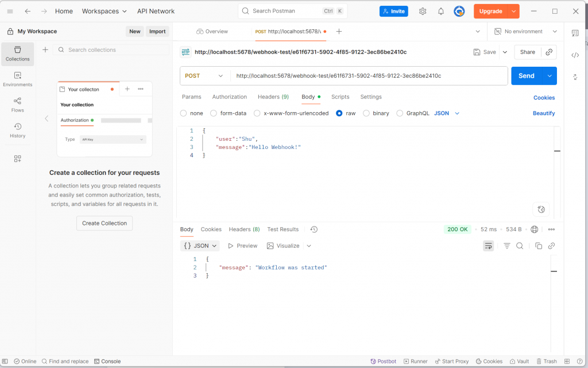Switch to the Authorization request tab

point(230,97)
